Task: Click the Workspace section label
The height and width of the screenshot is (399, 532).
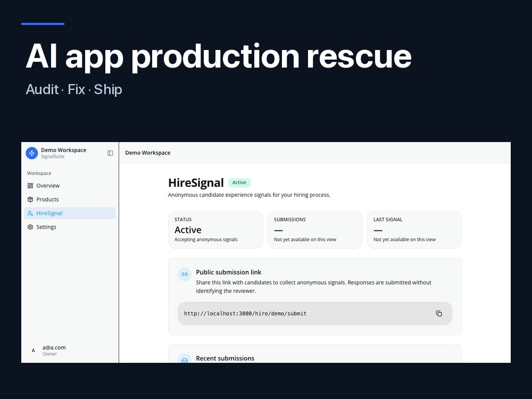Action: [39, 173]
